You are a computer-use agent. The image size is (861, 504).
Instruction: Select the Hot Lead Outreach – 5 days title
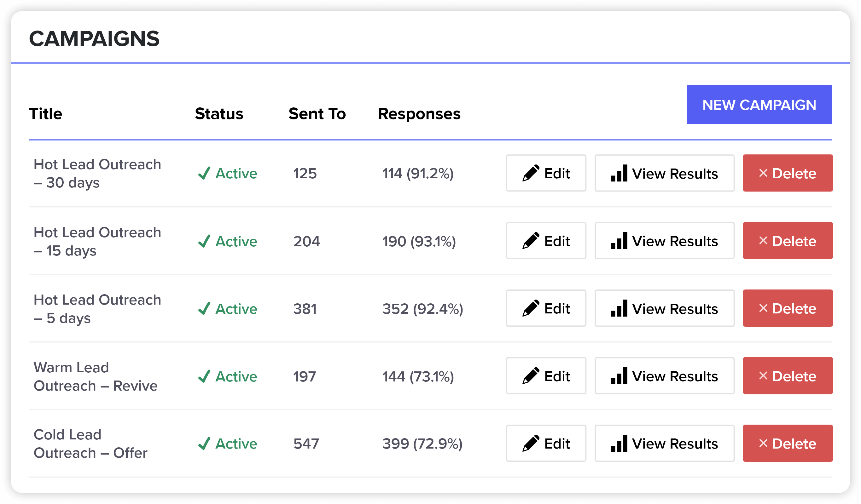97,309
